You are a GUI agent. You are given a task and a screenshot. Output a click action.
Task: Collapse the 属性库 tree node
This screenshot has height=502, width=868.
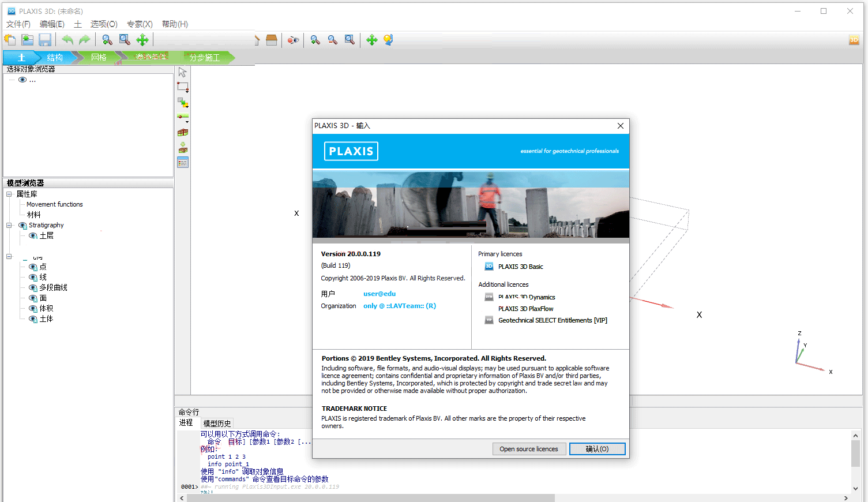[9, 194]
